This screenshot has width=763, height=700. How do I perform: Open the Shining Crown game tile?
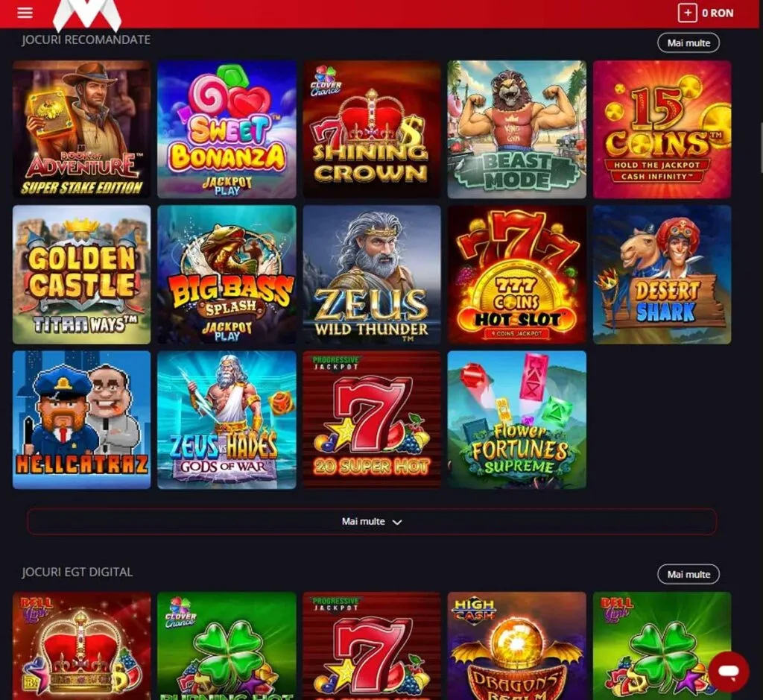point(372,130)
